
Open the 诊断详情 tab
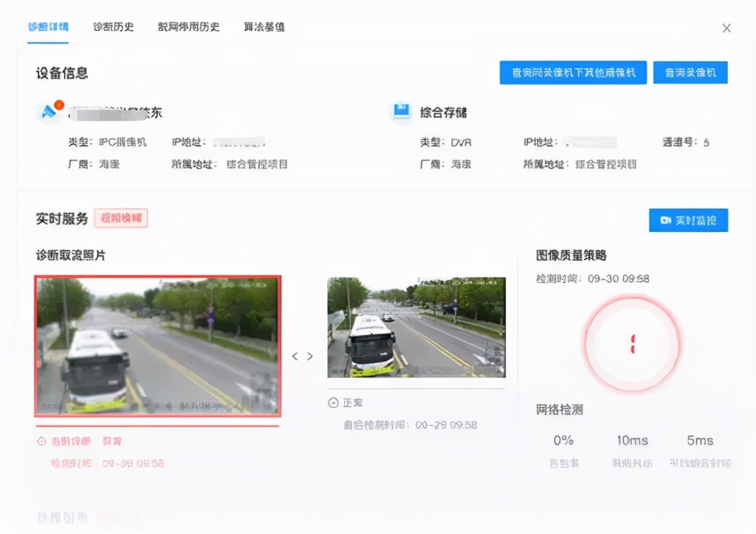click(x=48, y=27)
